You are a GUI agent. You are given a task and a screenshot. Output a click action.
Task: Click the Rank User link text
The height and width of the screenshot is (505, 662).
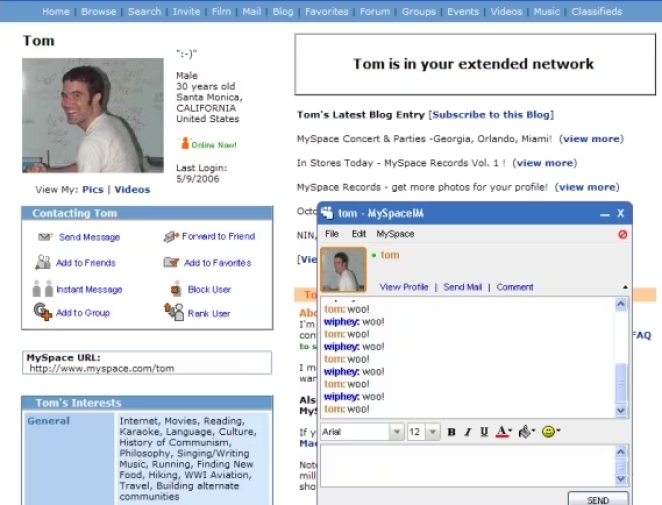209,313
